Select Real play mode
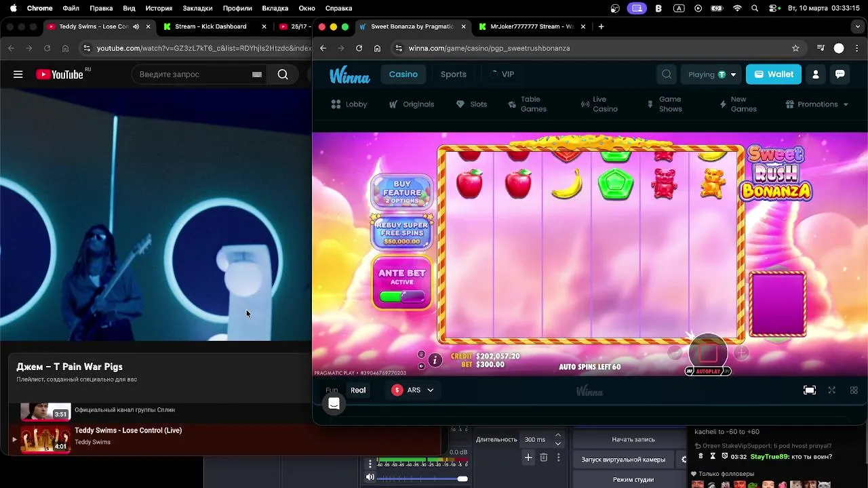This screenshot has height=488, width=868. [358, 390]
